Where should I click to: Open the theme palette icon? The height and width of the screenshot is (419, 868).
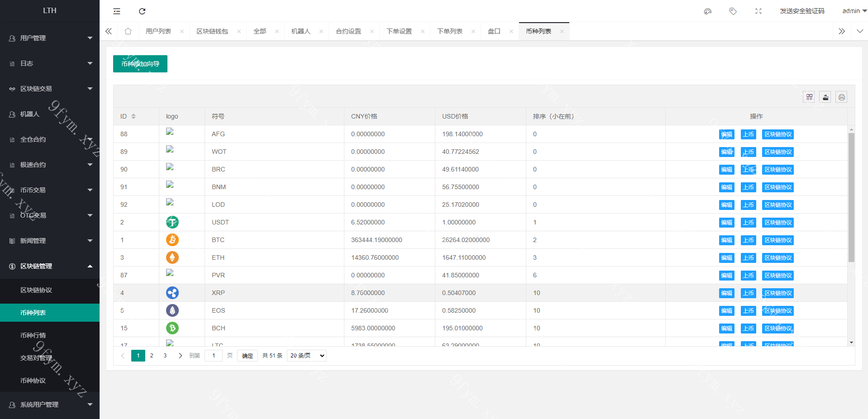[708, 11]
